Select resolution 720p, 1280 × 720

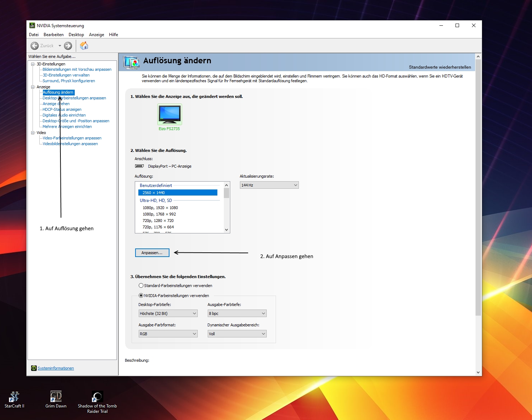pyautogui.click(x=158, y=221)
